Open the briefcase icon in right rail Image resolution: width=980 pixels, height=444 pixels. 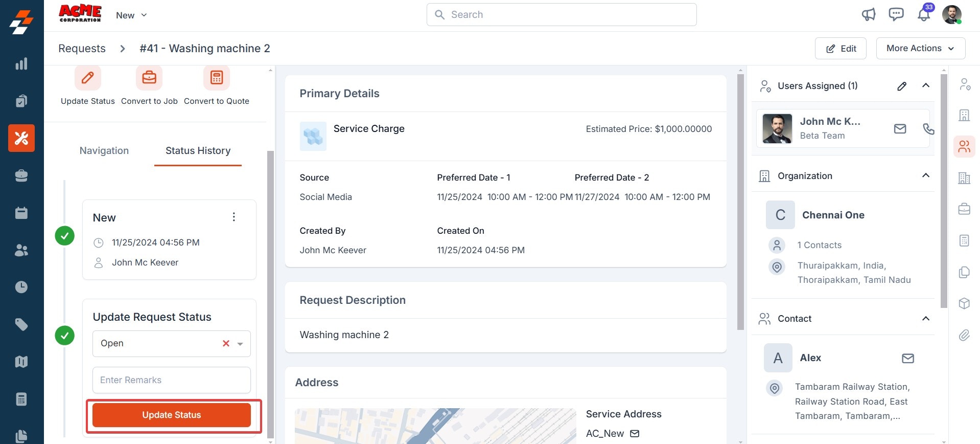964,209
